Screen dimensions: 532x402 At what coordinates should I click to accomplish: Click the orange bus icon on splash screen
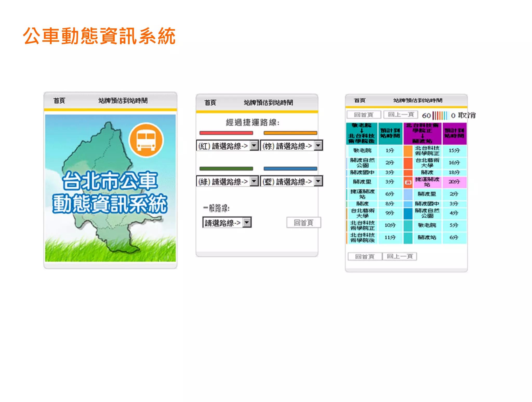tap(146, 140)
